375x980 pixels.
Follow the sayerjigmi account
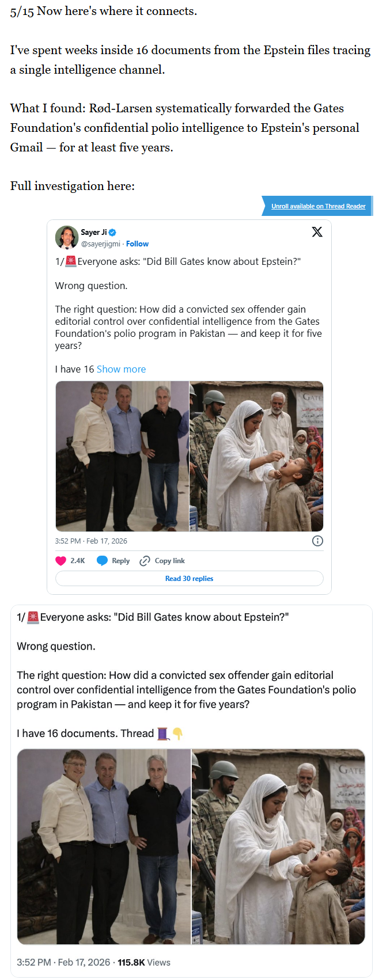coord(137,244)
